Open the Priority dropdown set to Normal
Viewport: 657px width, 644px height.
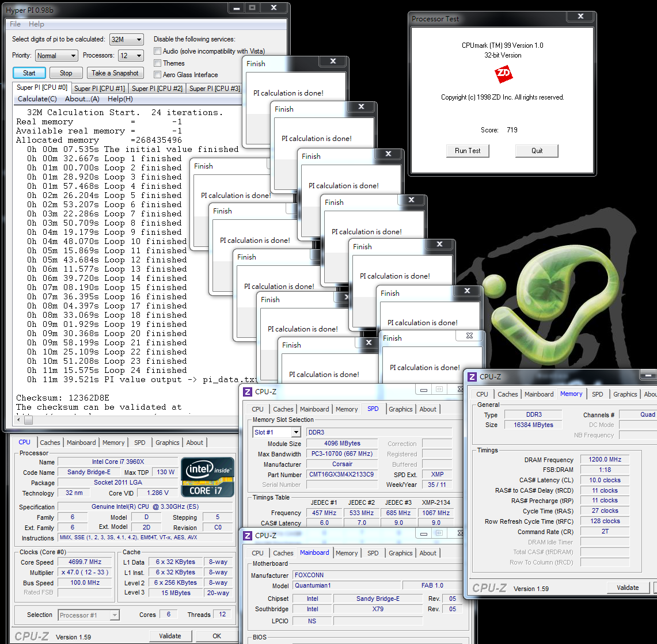(56, 56)
